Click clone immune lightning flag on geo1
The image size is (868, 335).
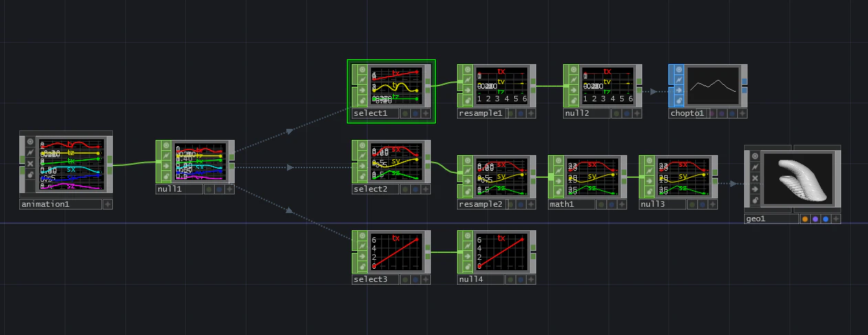click(754, 167)
